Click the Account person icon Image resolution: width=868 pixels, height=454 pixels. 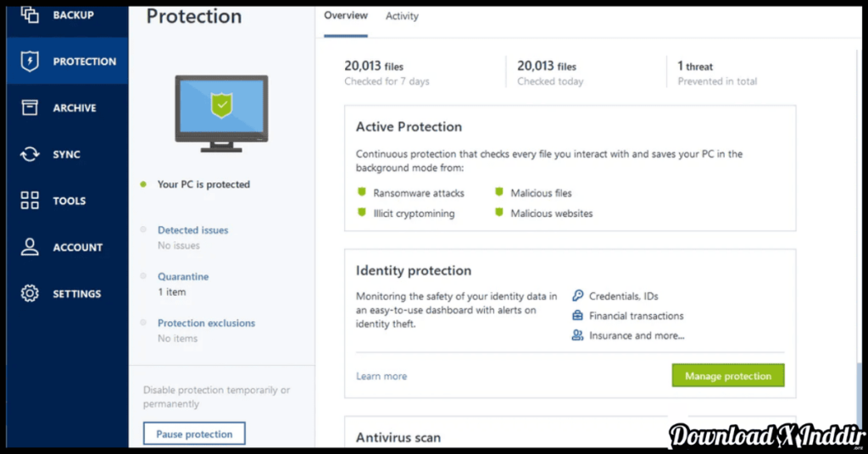(30, 246)
